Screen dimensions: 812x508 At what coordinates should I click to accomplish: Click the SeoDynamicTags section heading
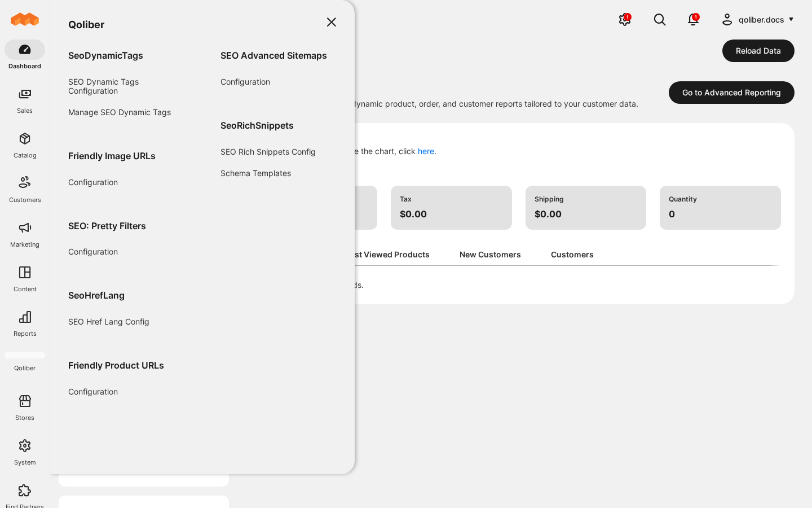click(105, 55)
